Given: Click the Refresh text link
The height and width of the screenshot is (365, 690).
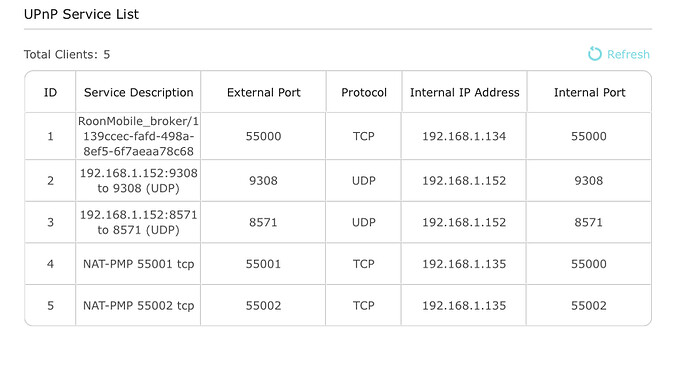Looking at the screenshot, I should pyautogui.click(x=628, y=55).
